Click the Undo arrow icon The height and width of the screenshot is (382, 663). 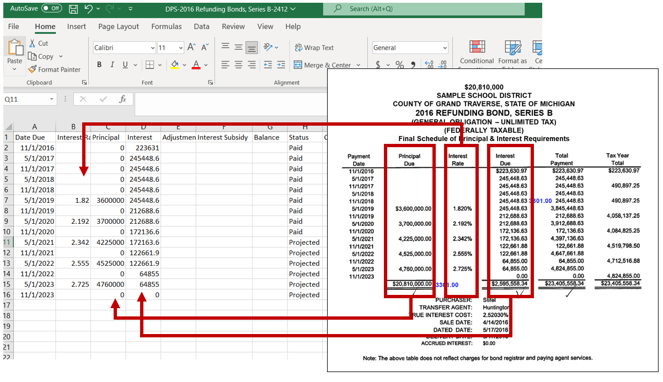pyautogui.click(x=88, y=8)
